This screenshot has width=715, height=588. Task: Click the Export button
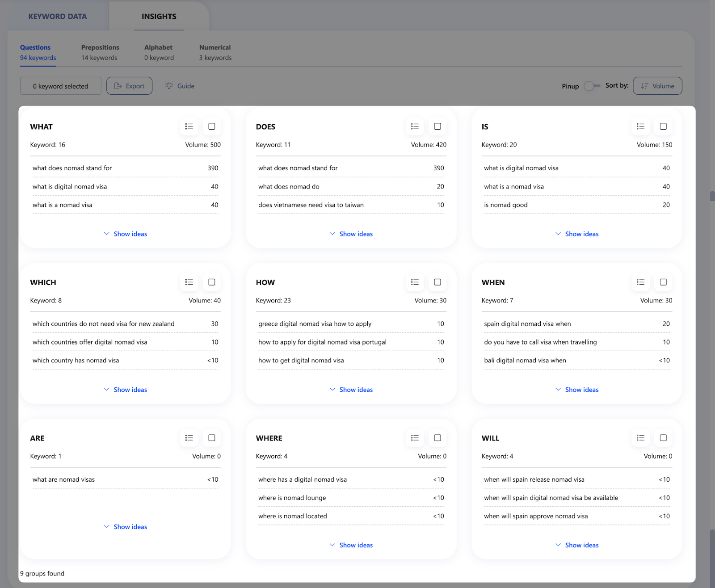click(129, 86)
